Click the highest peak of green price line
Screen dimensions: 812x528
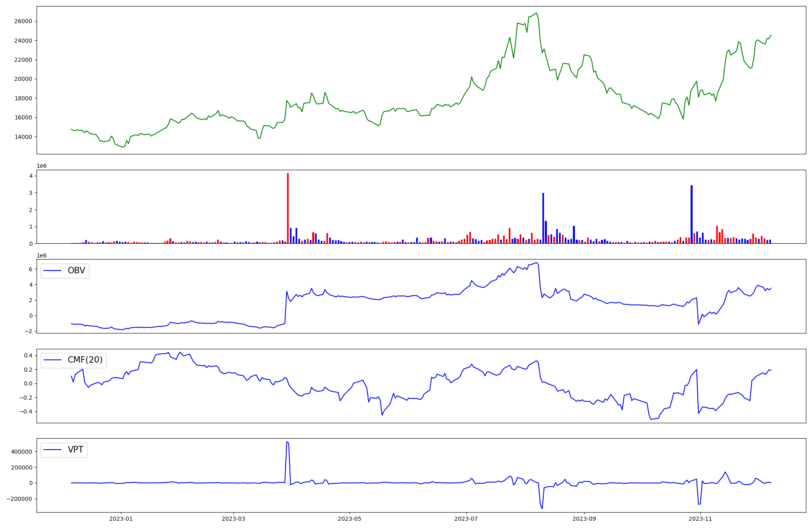[536, 13]
